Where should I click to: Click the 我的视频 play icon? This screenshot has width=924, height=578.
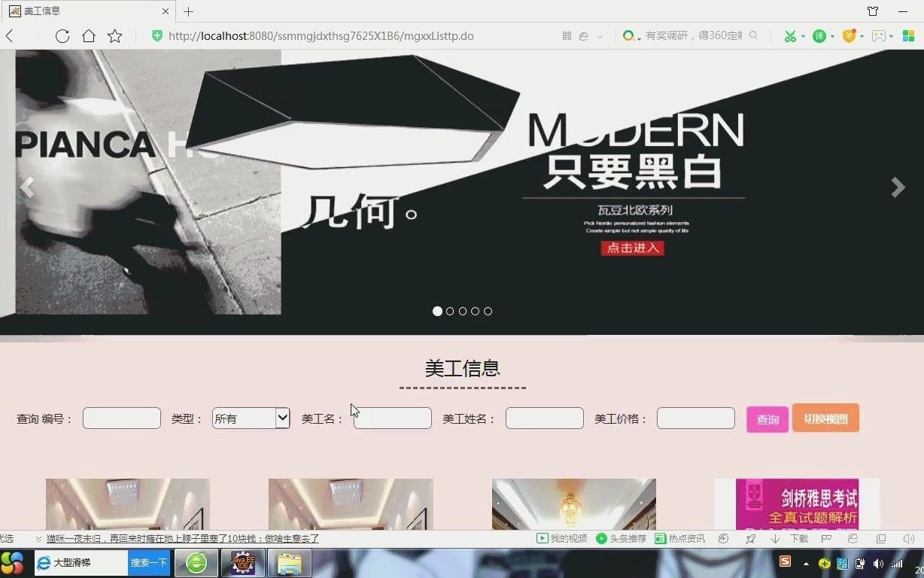click(x=542, y=539)
